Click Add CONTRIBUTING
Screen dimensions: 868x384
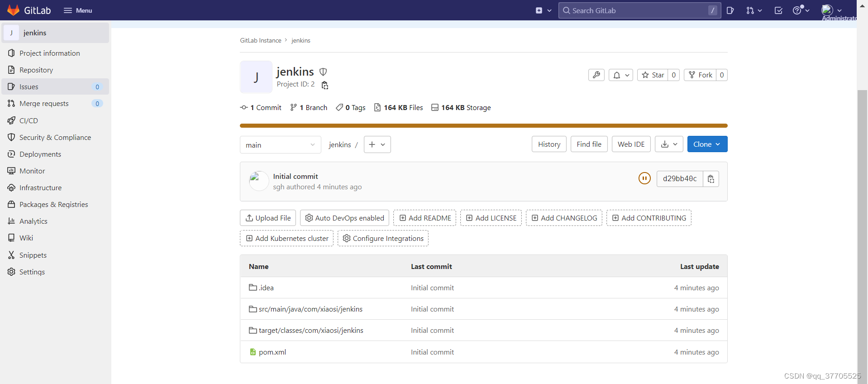(649, 218)
